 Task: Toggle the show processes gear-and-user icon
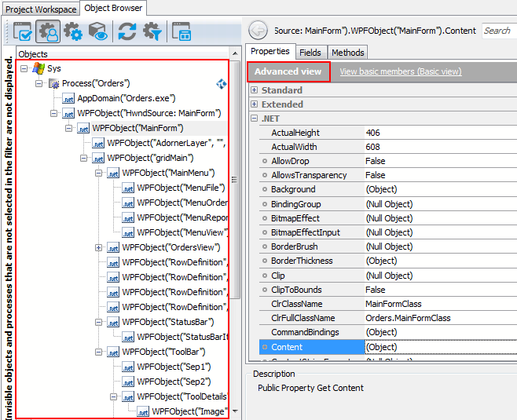pyautogui.click(x=48, y=31)
